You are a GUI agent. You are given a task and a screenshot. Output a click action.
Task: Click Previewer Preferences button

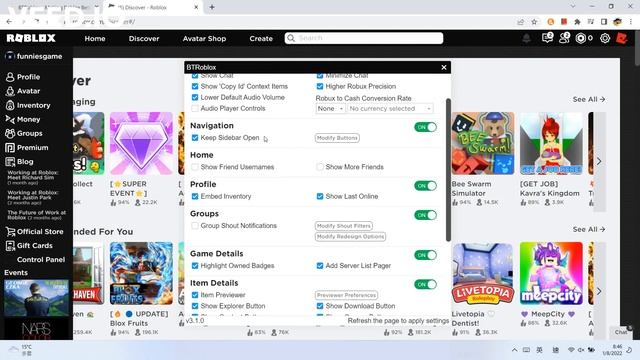(x=347, y=295)
